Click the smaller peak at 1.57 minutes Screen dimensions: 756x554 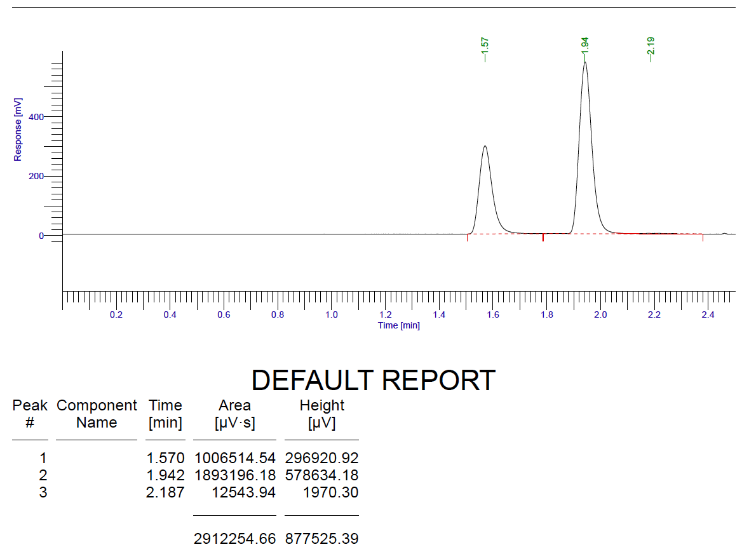point(485,165)
